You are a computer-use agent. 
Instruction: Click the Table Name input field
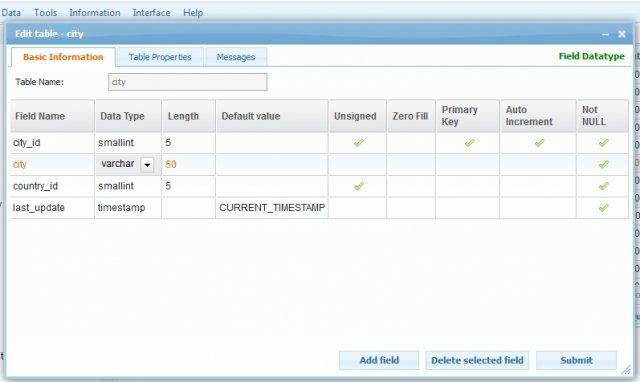click(188, 82)
